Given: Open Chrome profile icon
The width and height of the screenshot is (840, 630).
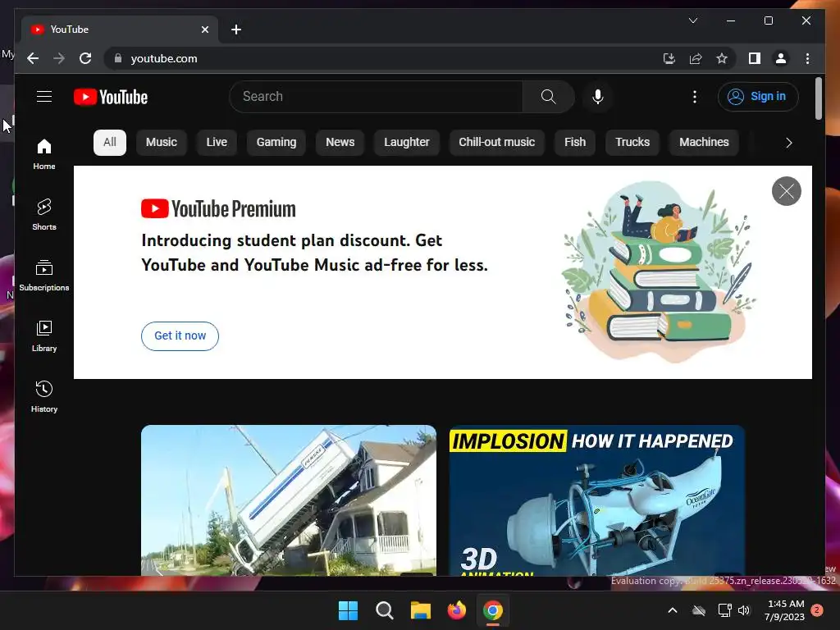Looking at the screenshot, I should click(781, 58).
